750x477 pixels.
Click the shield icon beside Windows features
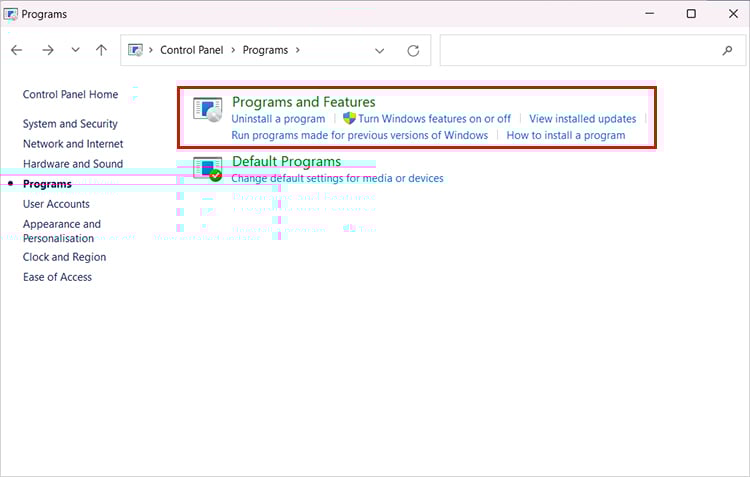[x=350, y=118]
